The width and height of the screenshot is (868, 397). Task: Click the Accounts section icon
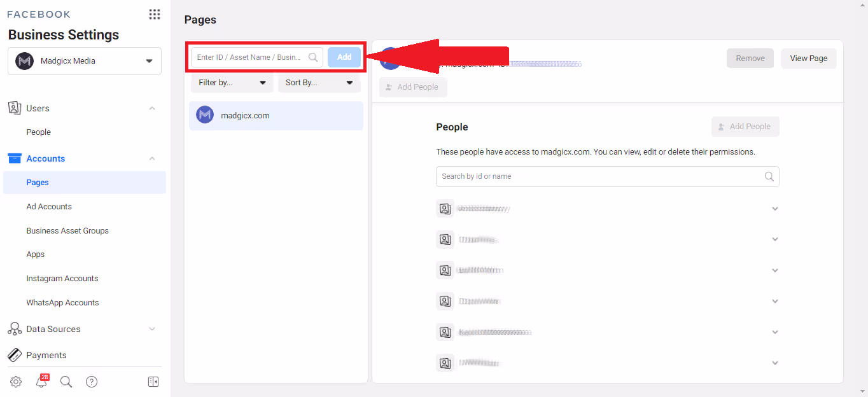[x=14, y=158]
